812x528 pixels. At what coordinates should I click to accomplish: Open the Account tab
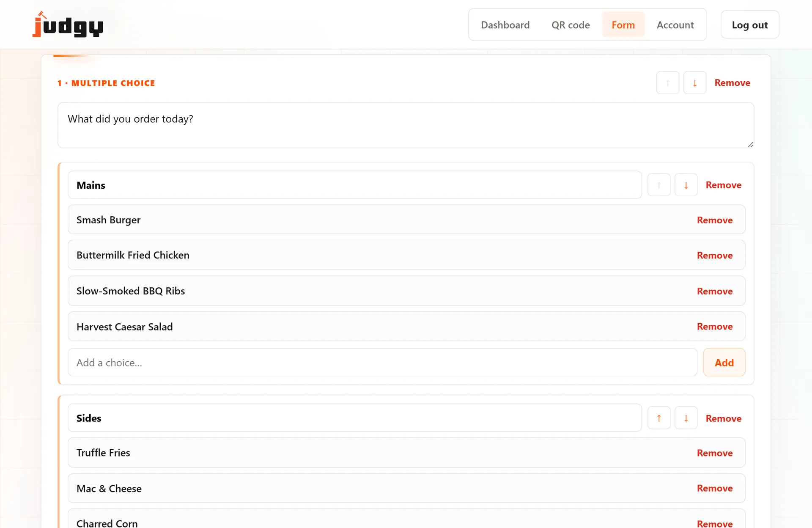675,25
